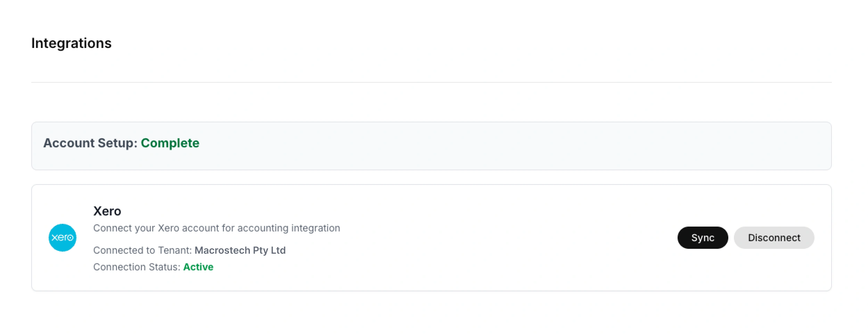The height and width of the screenshot is (335, 868).
Task: Open the Account Setup status panel
Action: [x=434, y=146]
